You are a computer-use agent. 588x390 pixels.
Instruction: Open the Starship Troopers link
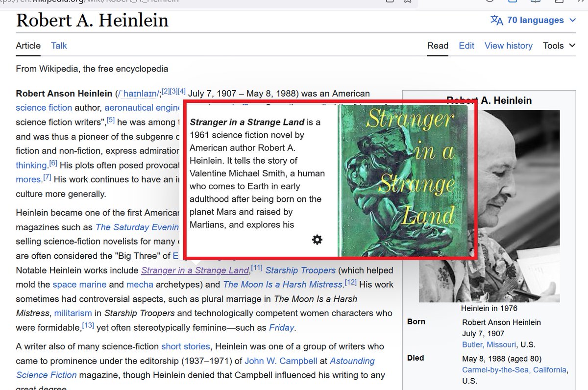(300, 270)
